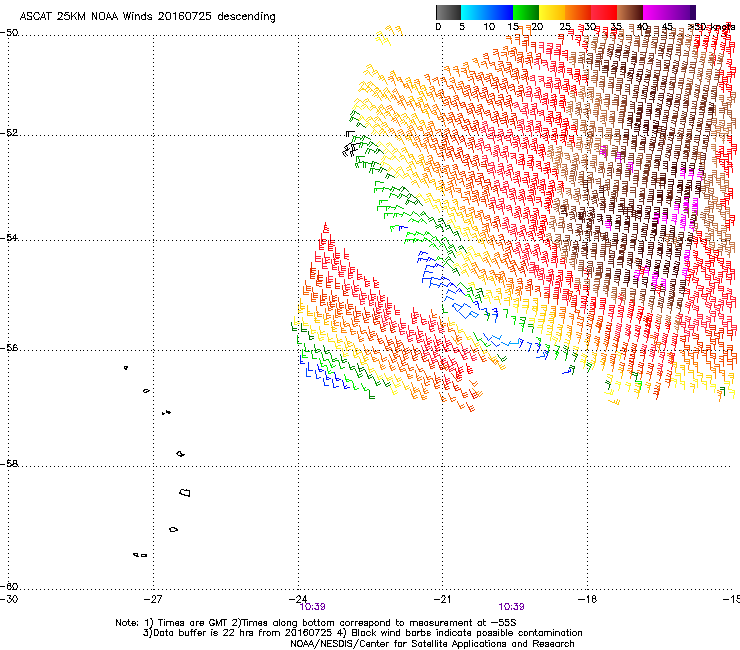
Task: Select the orange 25-30 knot legend segment
Action: point(578,12)
